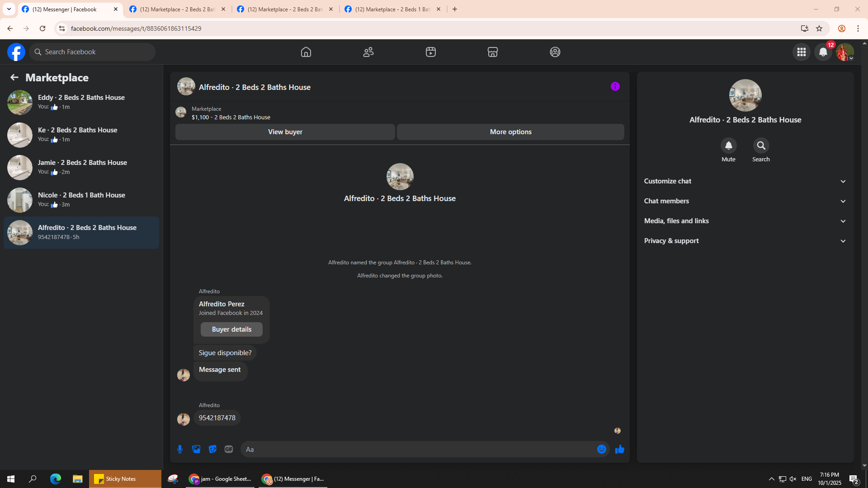Switch to the Marketplace 2 Beds 1 Bath tab
The image size is (868, 488).
(393, 9)
